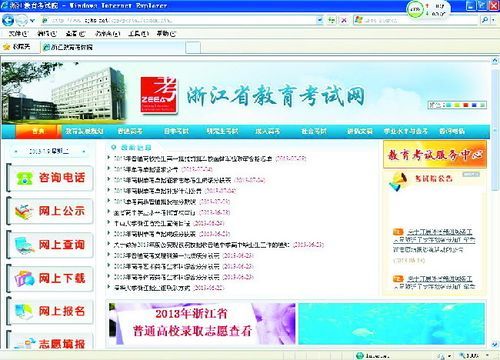Click the vertical scrollbar down arrow
500x360 pixels.
[x=494, y=344]
